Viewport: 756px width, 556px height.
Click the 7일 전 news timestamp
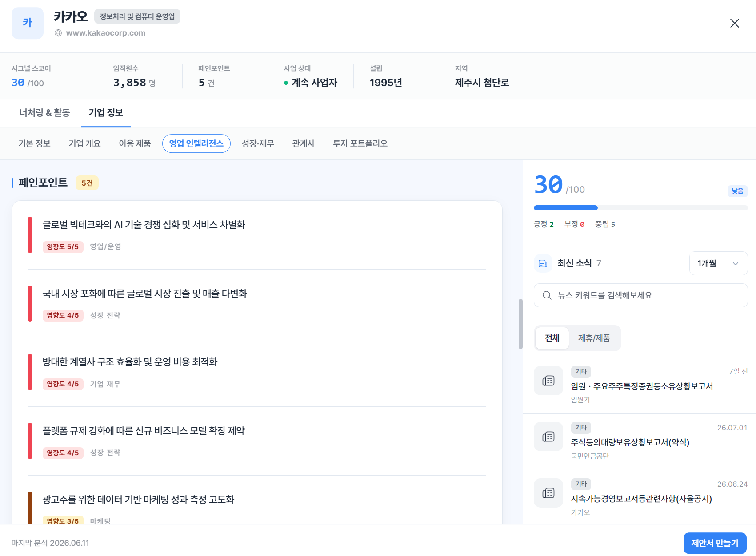738,371
